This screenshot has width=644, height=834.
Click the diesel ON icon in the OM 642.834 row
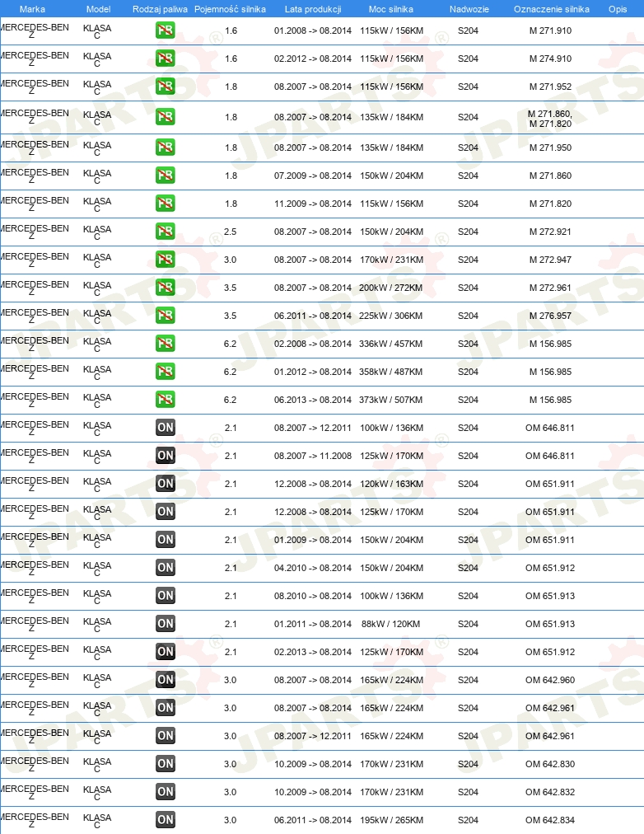[166, 820]
